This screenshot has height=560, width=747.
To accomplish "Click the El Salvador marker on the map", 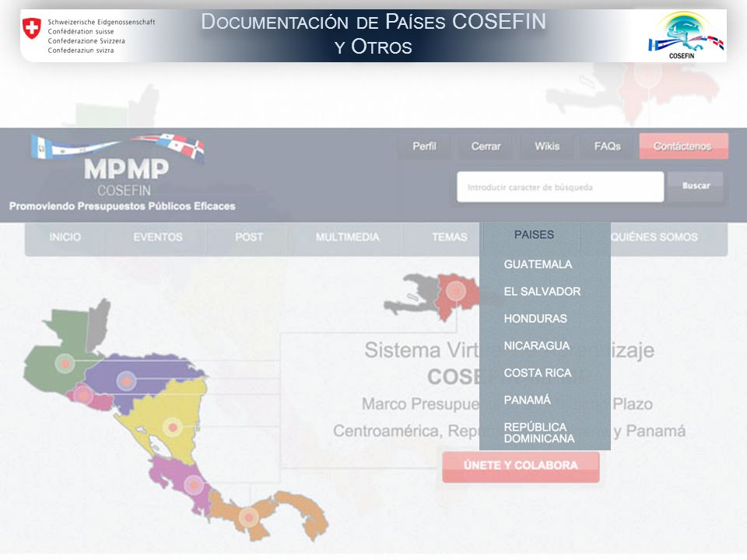I will click(83, 395).
